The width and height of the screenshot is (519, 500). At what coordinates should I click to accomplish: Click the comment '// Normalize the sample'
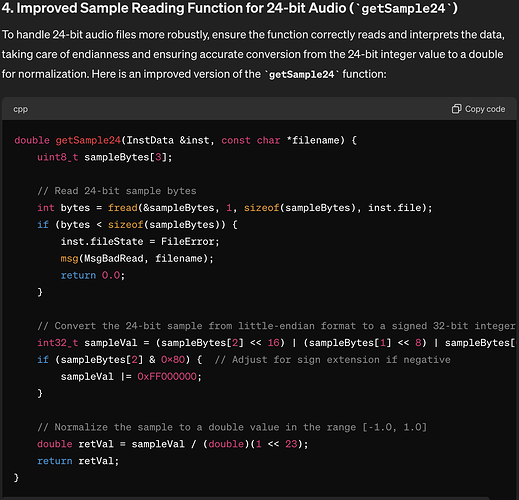pyautogui.click(x=232, y=427)
